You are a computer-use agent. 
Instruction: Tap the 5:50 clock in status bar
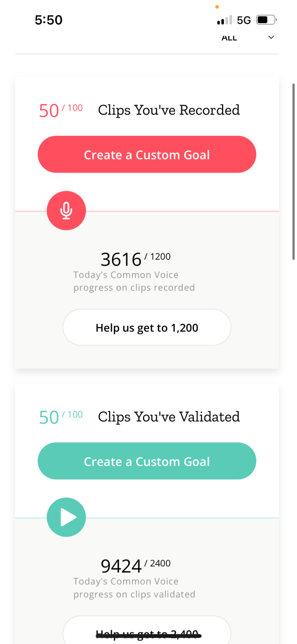pyautogui.click(x=49, y=20)
